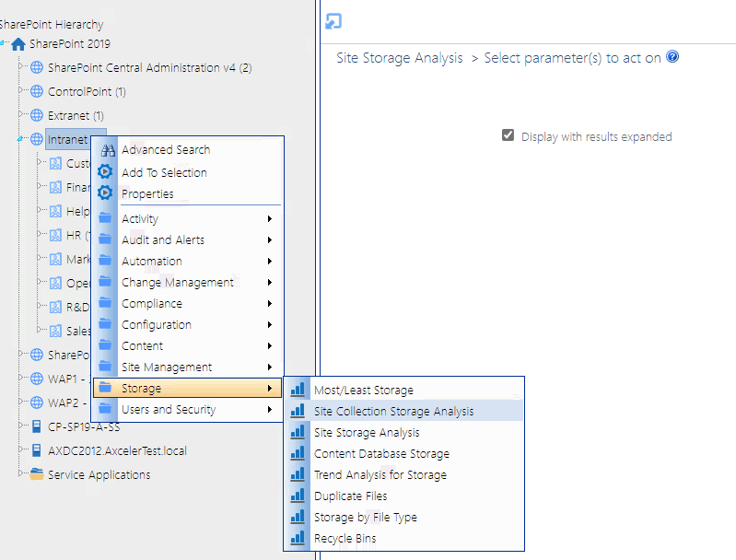This screenshot has width=736, height=560.
Task: Open the Activity submenu
Action: 188,218
